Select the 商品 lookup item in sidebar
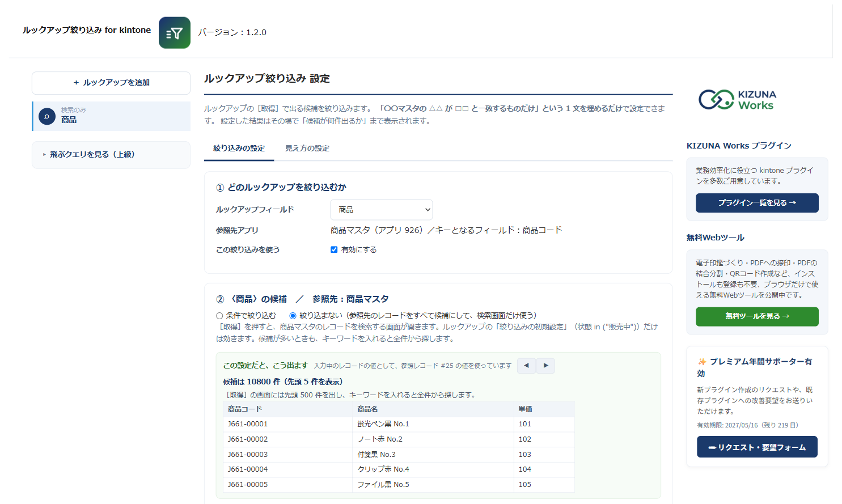This screenshot has height=504, width=842. point(111,116)
